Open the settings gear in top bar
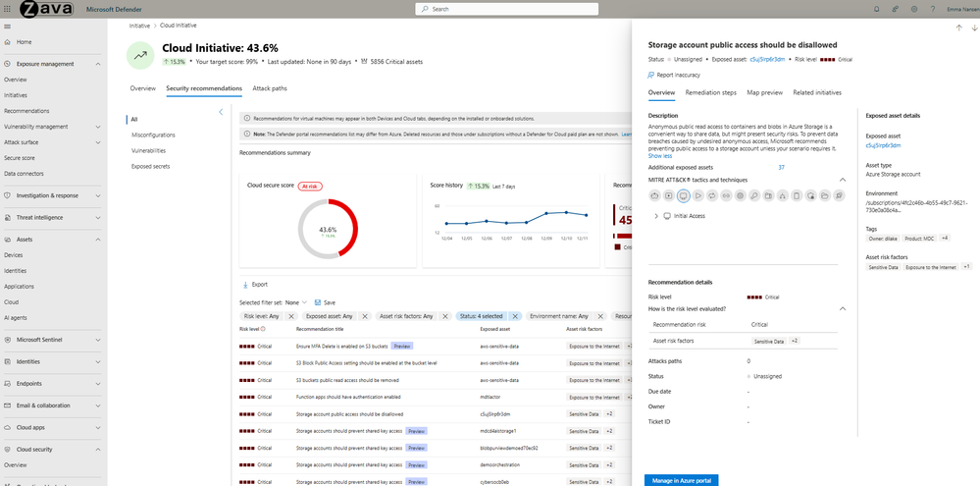This screenshot has height=486, width=980. [913, 10]
